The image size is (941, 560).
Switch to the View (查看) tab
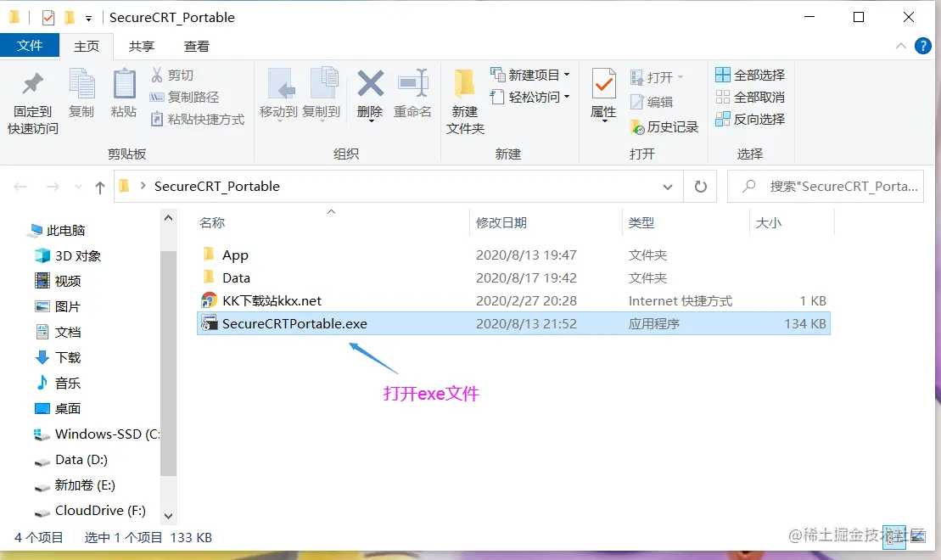(197, 46)
